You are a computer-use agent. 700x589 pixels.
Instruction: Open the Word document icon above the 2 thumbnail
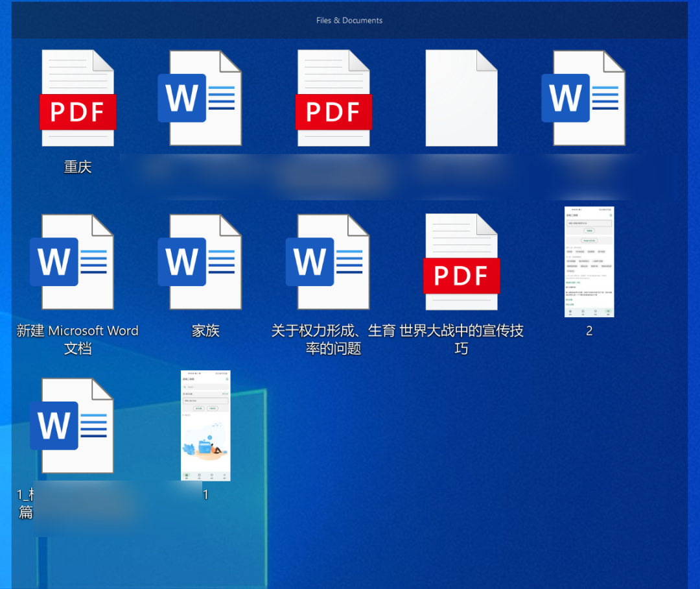tap(583, 98)
